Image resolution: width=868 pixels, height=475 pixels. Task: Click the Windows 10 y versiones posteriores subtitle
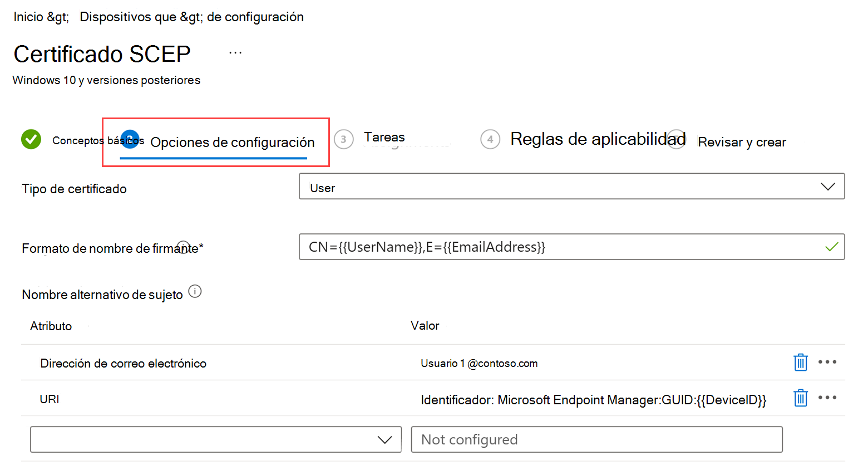pyautogui.click(x=106, y=80)
